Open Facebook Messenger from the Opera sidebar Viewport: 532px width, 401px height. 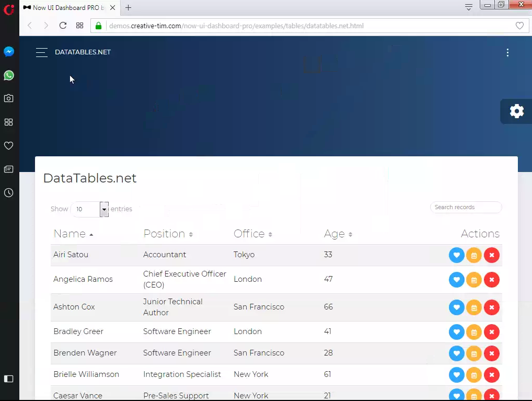(8, 51)
